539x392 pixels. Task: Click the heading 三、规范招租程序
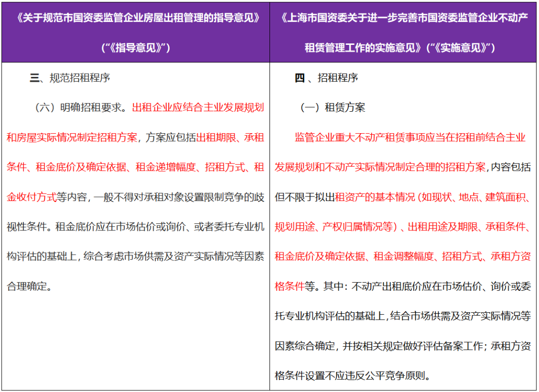coord(70,78)
